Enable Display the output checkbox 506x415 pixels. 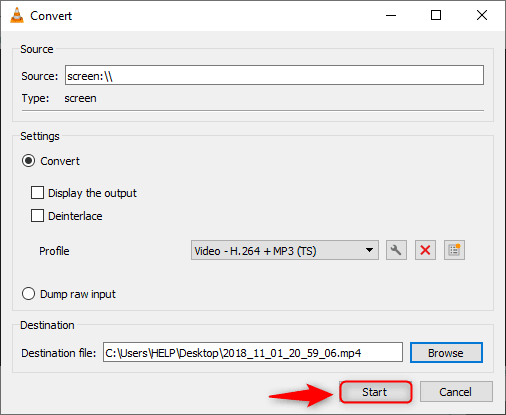point(37,193)
